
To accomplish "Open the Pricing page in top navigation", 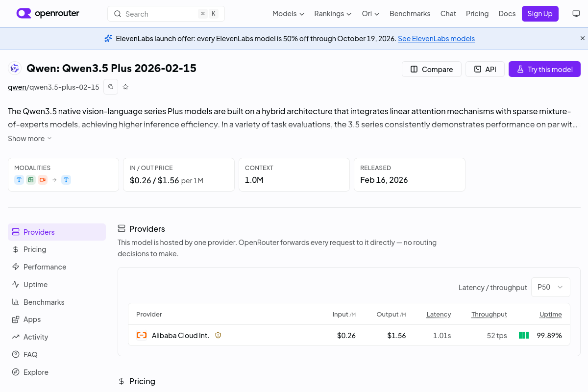I will click(477, 14).
